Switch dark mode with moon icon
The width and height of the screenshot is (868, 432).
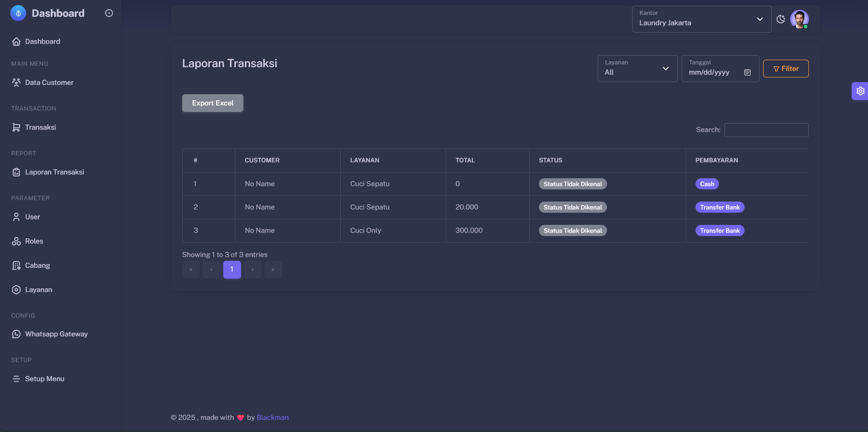pos(781,19)
